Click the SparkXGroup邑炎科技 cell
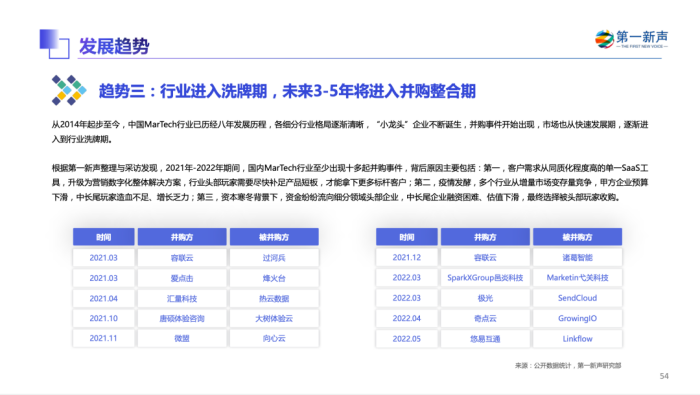 tap(485, 278)
